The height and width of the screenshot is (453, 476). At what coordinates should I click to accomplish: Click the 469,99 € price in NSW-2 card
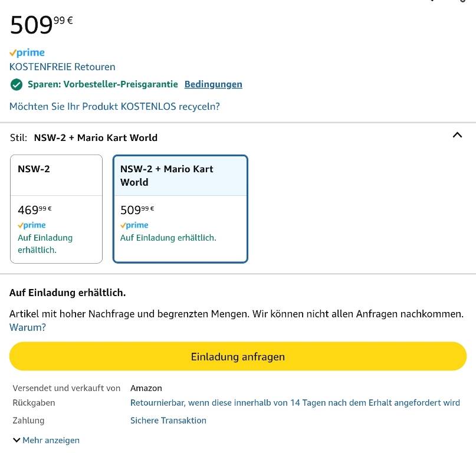pos(35,210)
